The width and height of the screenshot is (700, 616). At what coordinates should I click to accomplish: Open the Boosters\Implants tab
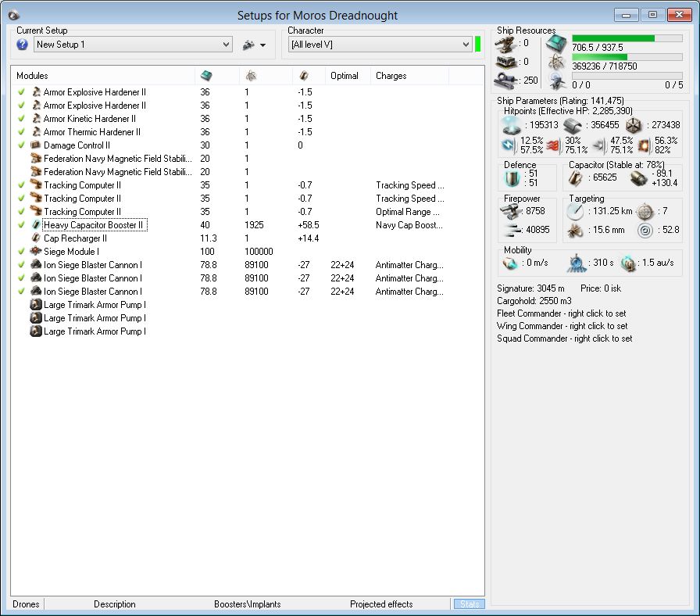pos(247,604)
